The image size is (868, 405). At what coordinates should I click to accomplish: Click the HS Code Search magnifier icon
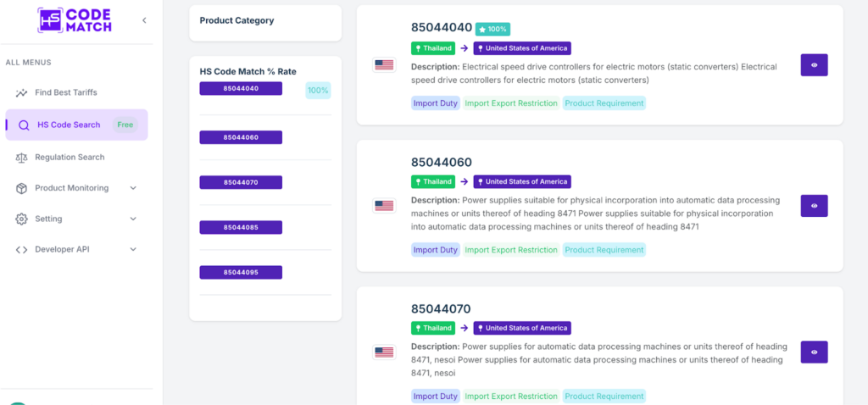23,125
